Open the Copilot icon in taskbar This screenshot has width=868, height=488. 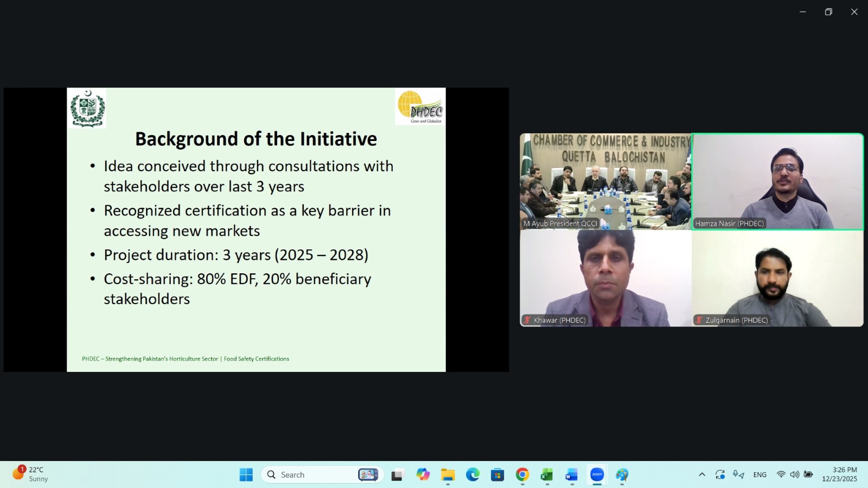coord(423,475)
